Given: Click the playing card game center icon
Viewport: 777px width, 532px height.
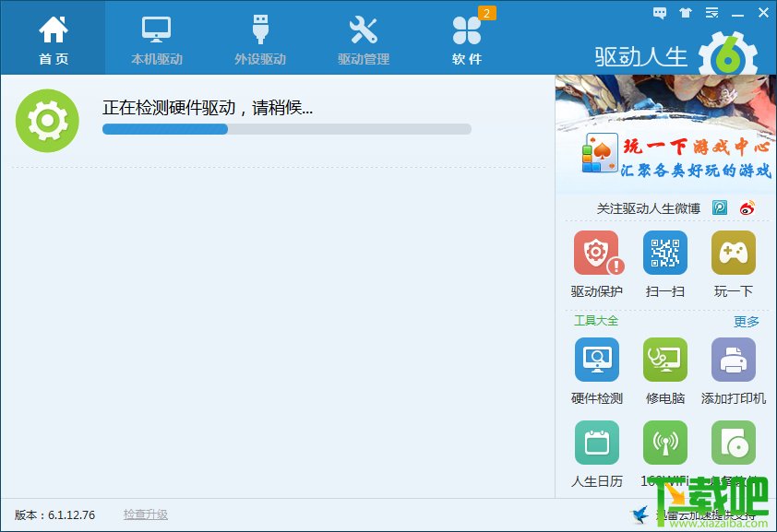Looking at the screenshot, I should pyautogui.click(x=599, y=153).
